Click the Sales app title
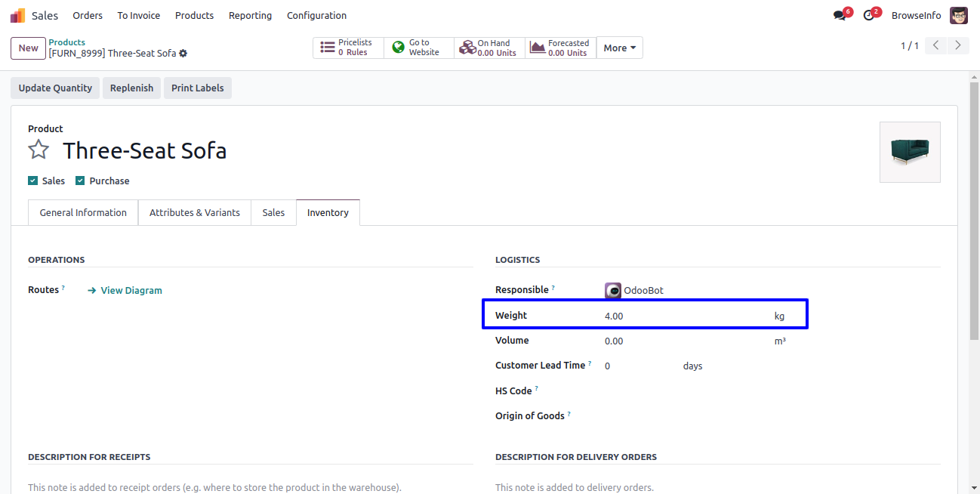 (45, 15)
